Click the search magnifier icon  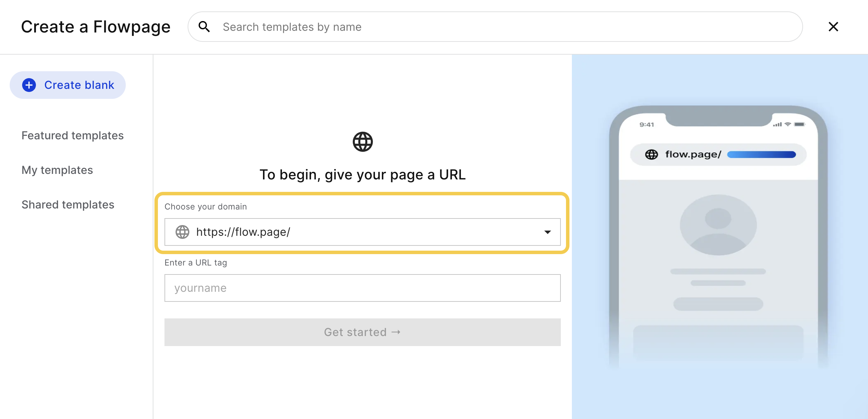click(x=204, y=27)
